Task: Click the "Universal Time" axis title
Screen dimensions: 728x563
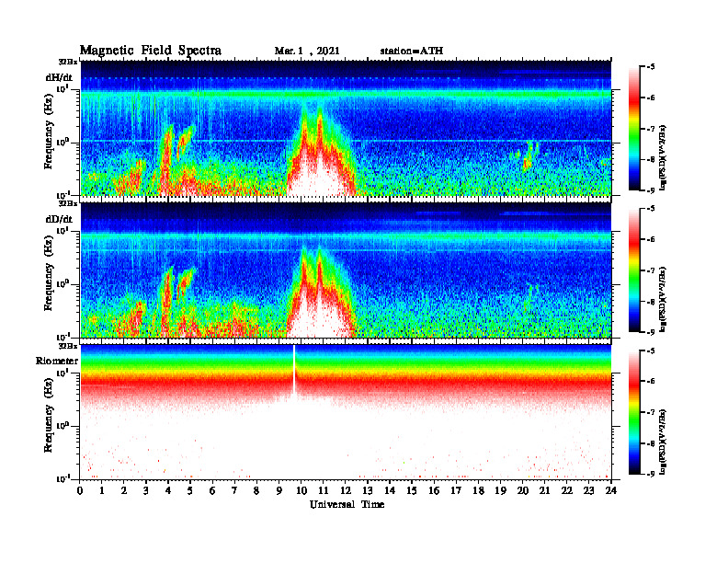Action: click(x=347, y=504)
